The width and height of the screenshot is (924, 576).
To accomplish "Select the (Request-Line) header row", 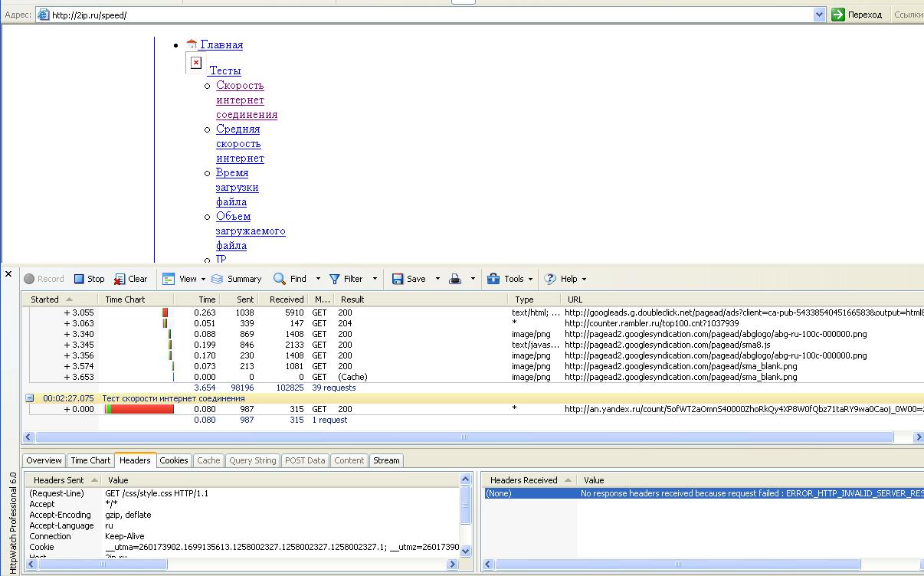I will click(242, 493).
